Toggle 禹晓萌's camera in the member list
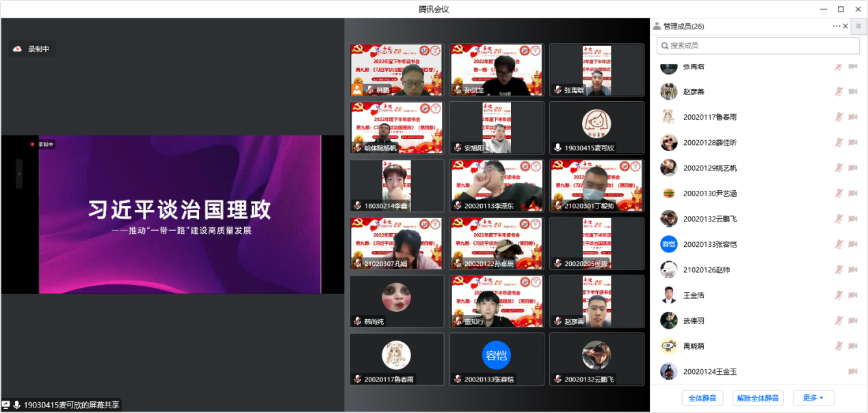This screenshot has height=413, width=868. point(853,346)
